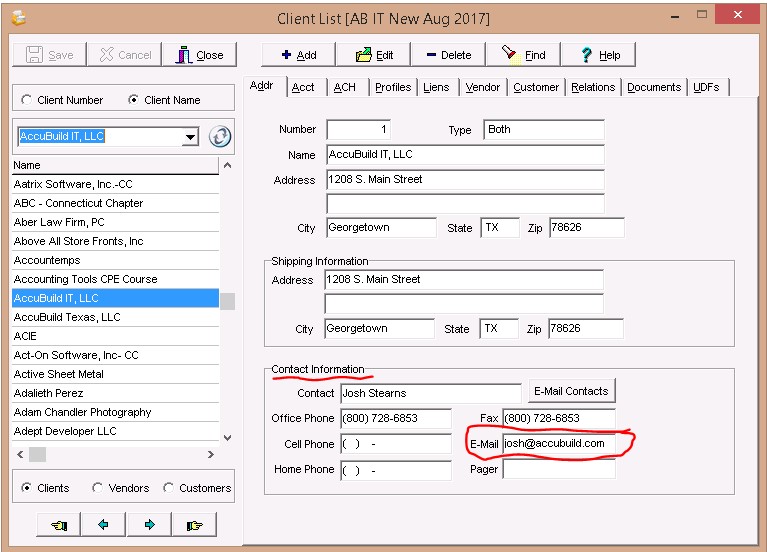767x552 pixels.
Task: Click the E-Mail Contacts button
Action: [x=571, y=391]
